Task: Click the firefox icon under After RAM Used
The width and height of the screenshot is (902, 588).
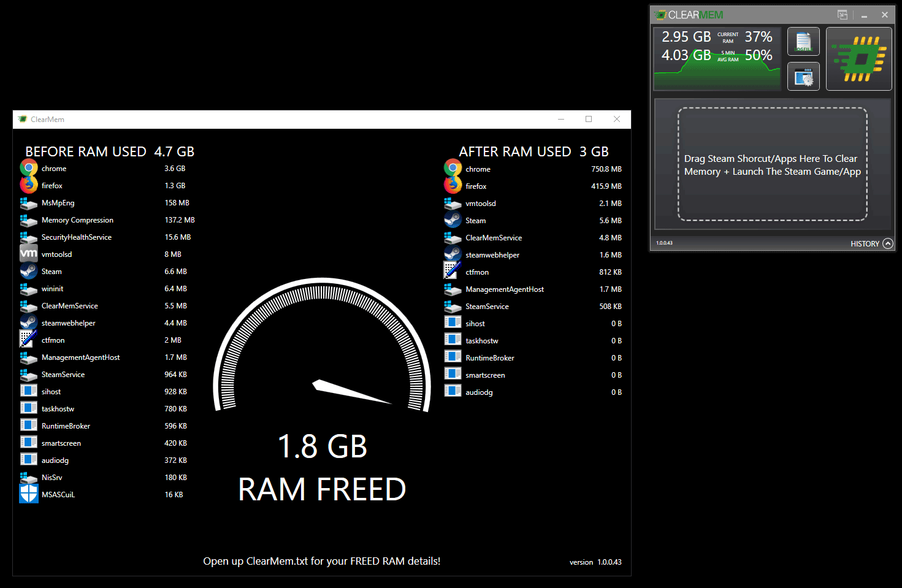Action: [x=453, y=186]
